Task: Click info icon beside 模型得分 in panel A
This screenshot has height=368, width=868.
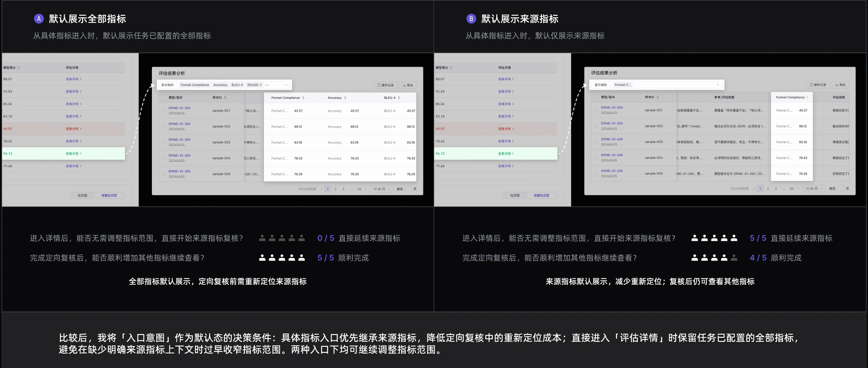Action: tap(18, 68)
